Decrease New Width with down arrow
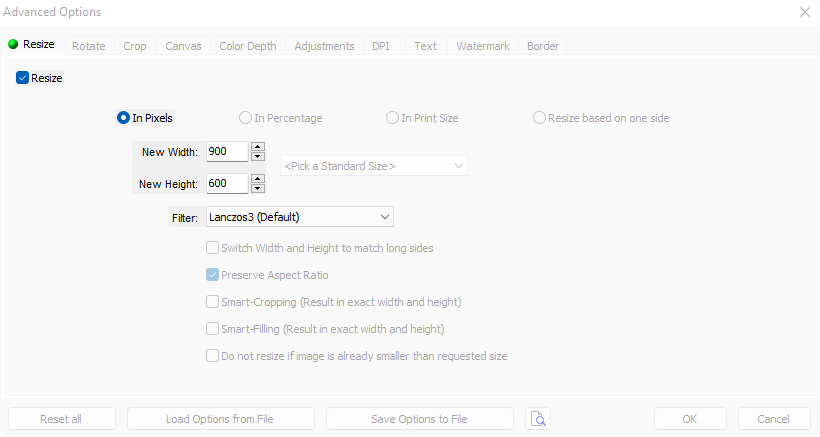The image size is (820, 437). [258, 156]
